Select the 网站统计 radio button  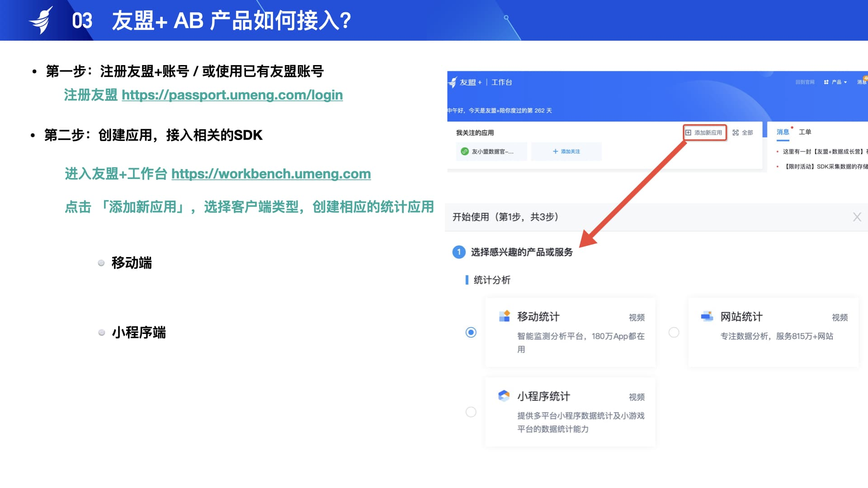pos(674,333)
